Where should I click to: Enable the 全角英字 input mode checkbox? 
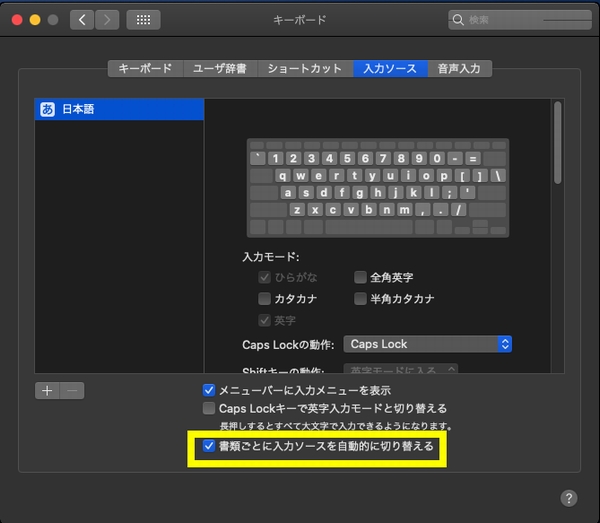coord(360,277)
